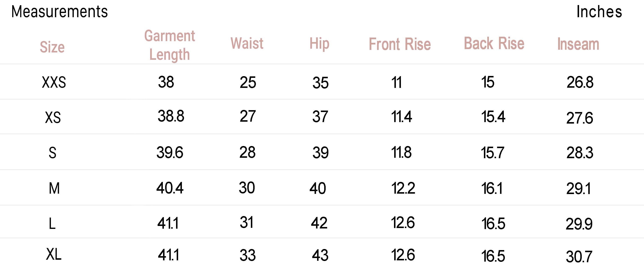Click the back rise value 15 for XXS
Screen dimensions: 644x270
(x=488, y=82)
